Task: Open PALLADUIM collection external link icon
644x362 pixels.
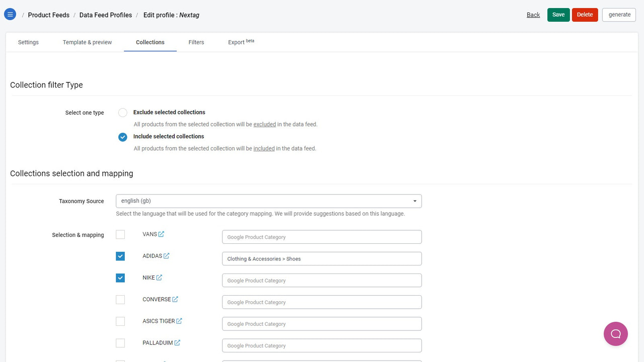Action: coord(177,343)
